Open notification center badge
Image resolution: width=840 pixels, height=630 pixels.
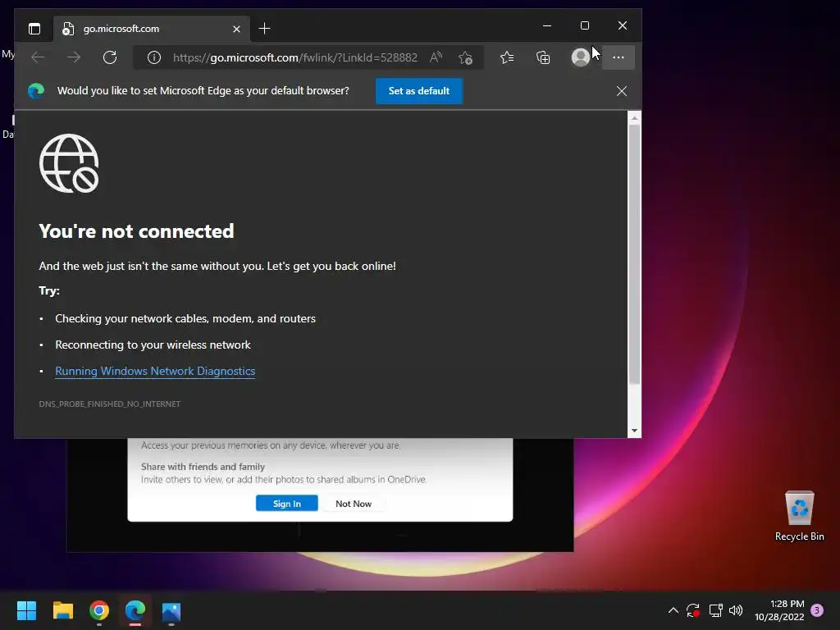(x=817, y=610)
